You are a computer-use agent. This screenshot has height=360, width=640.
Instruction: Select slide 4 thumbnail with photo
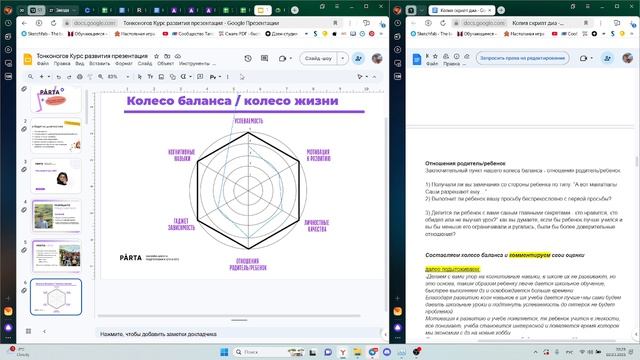56,216
